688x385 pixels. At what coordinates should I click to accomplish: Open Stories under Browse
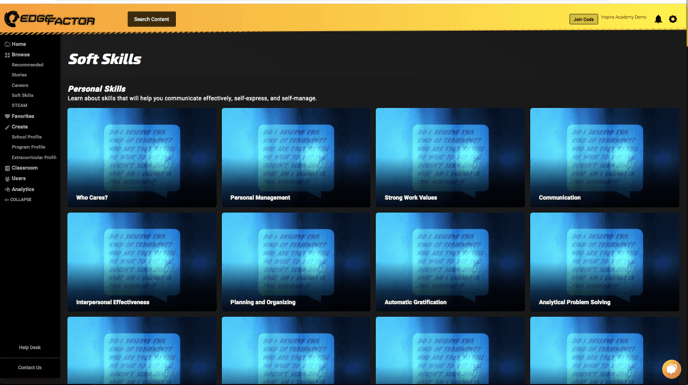19,75
